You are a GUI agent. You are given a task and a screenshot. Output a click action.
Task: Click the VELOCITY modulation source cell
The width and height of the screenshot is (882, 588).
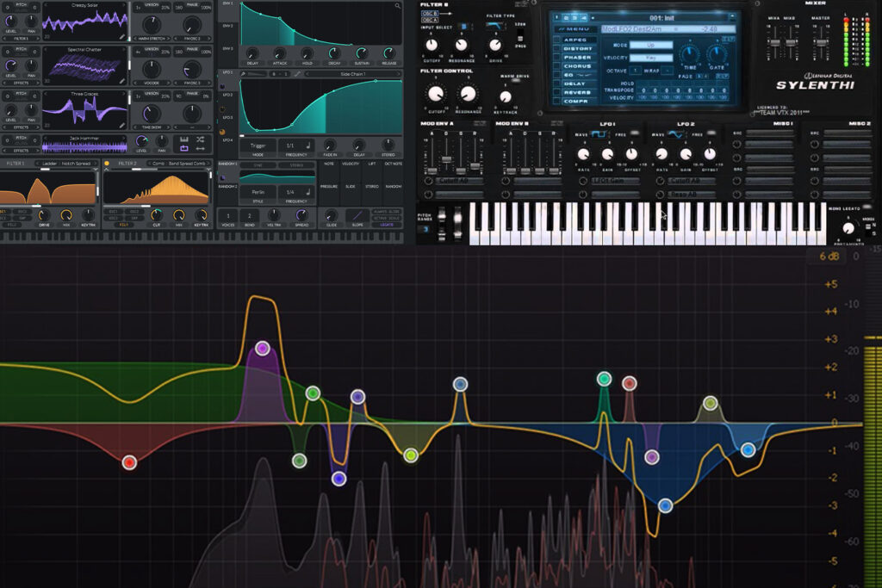[x=351, y=171]
